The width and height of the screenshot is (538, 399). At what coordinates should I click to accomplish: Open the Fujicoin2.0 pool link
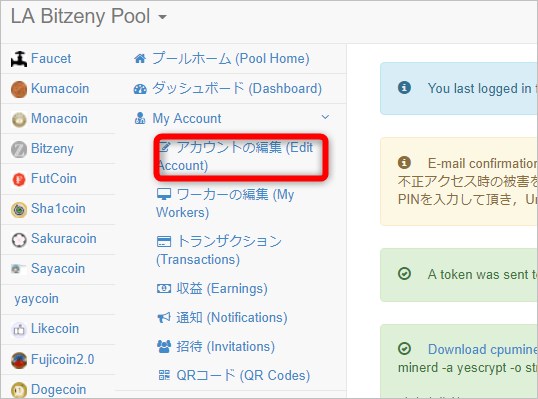click(x=62, y=360)
